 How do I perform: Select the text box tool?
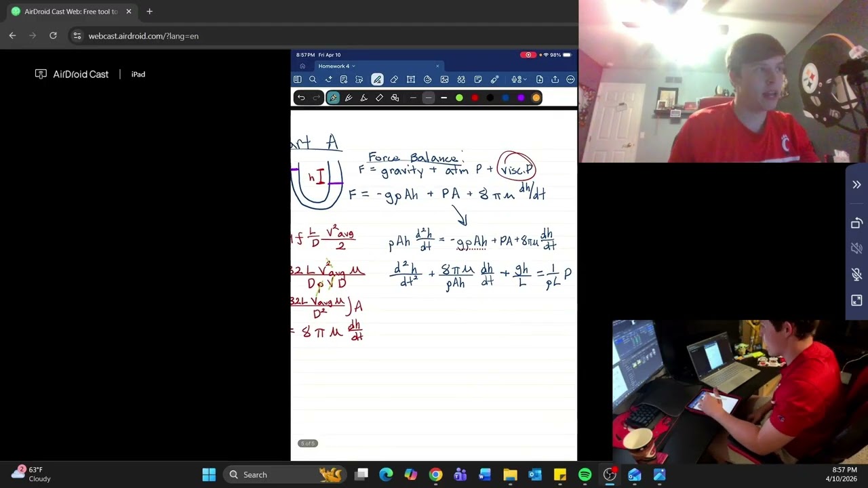tap(411, 79)
